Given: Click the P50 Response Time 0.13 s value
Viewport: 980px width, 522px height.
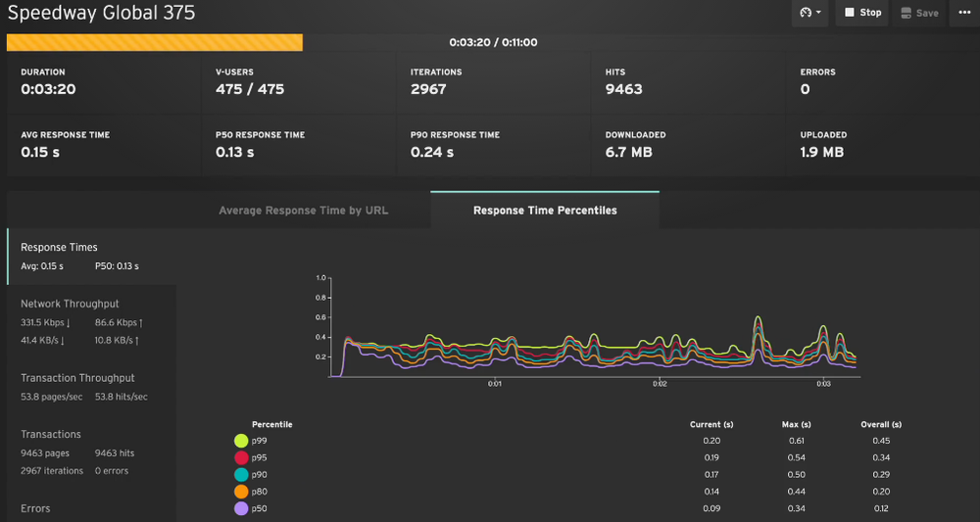Looking at the screenshot, I should click(235, 152).
